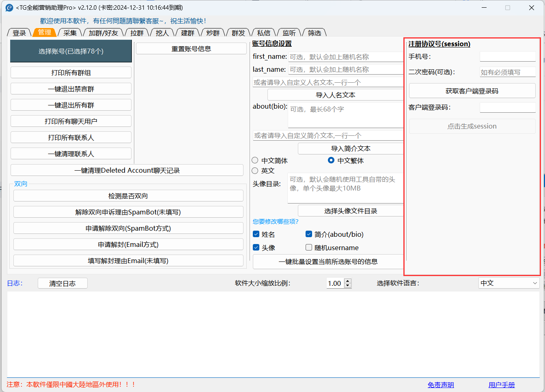Switch to the 采集 tab
The image size is (545, 392).
coord(70,33)
